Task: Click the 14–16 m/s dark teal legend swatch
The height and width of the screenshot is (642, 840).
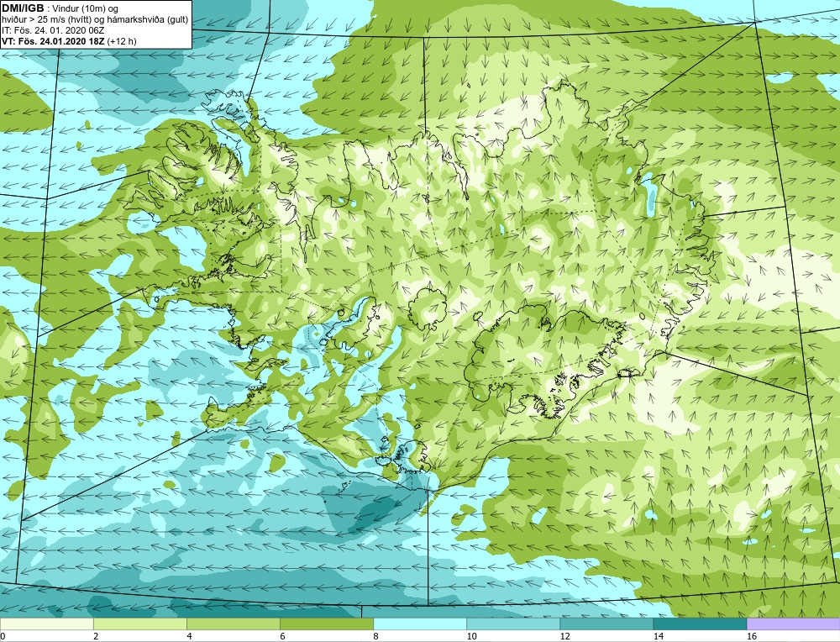Action: [700, 624]
